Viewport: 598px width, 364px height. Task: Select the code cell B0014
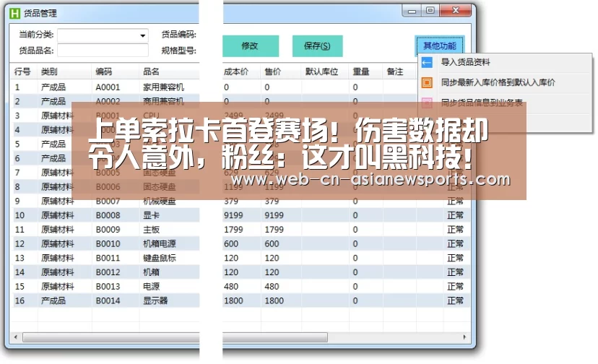tap(108, 300)
